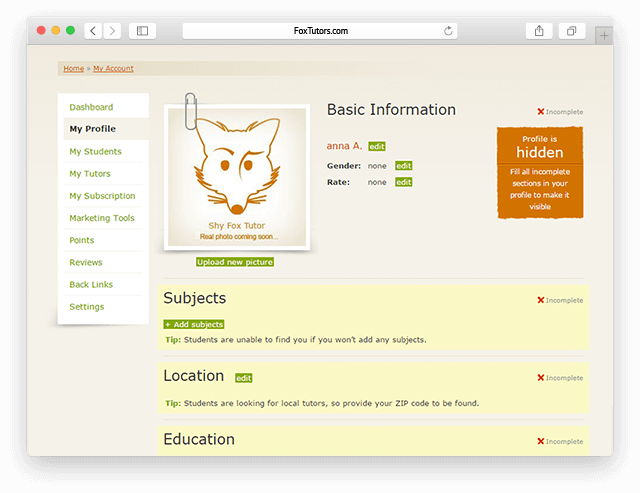The image size is (640, 493).
Task: Open Dashboard in the sidebar menu
Action: pos(91,107)
